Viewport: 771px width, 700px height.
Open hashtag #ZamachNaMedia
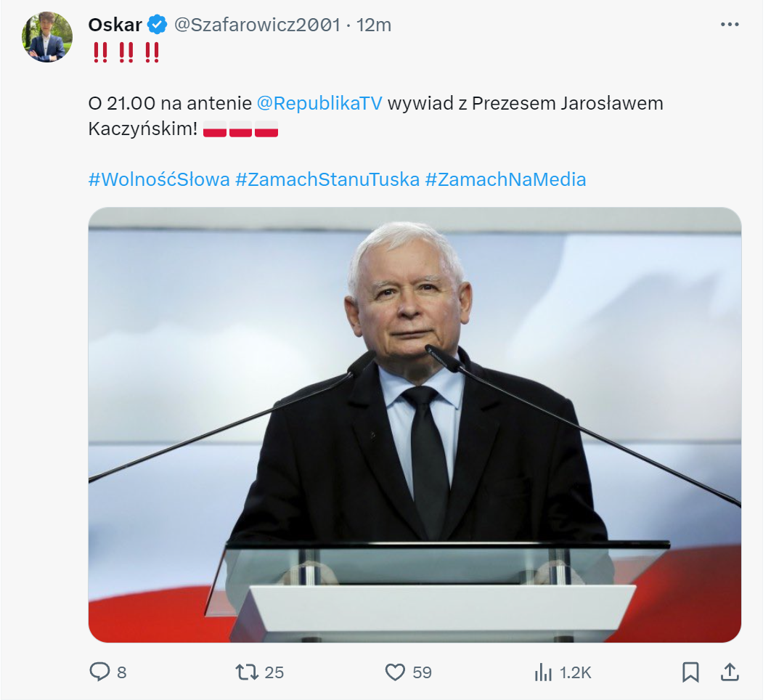click(505, 179)
